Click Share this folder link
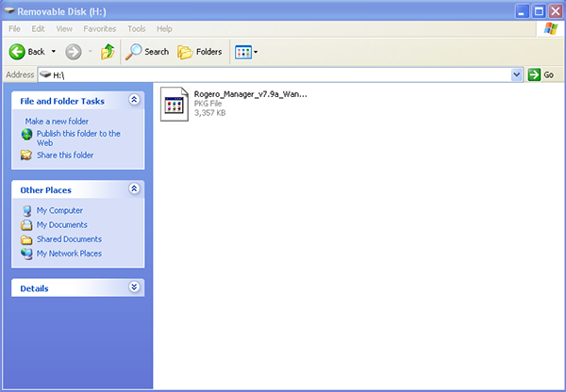 click(65, 155)
